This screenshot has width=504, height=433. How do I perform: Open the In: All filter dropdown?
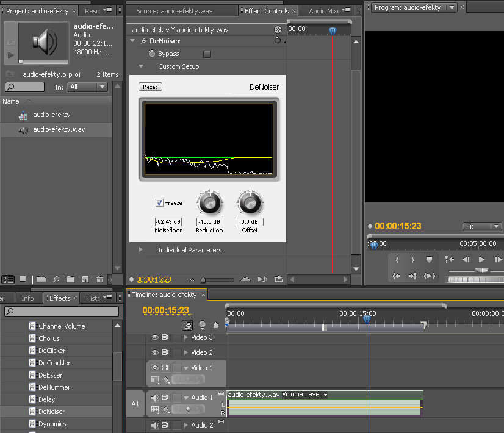pyautogui.click(x=87, y=87)
